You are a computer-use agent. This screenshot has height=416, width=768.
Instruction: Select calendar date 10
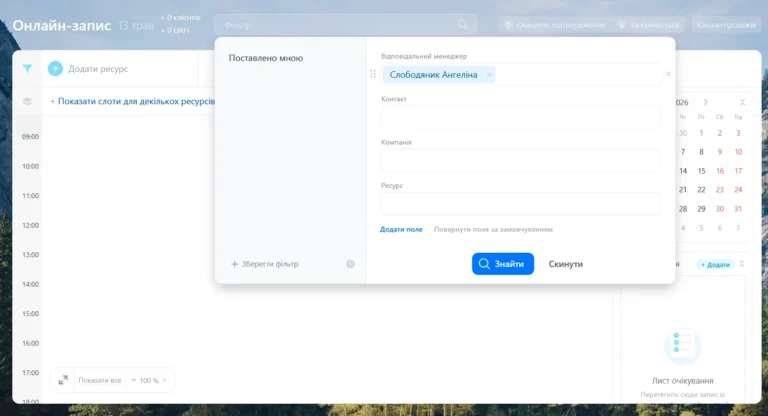point(738,152)
